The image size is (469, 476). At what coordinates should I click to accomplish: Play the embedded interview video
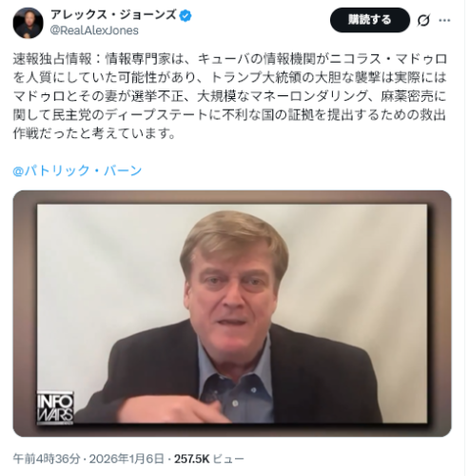click(232, 313)
